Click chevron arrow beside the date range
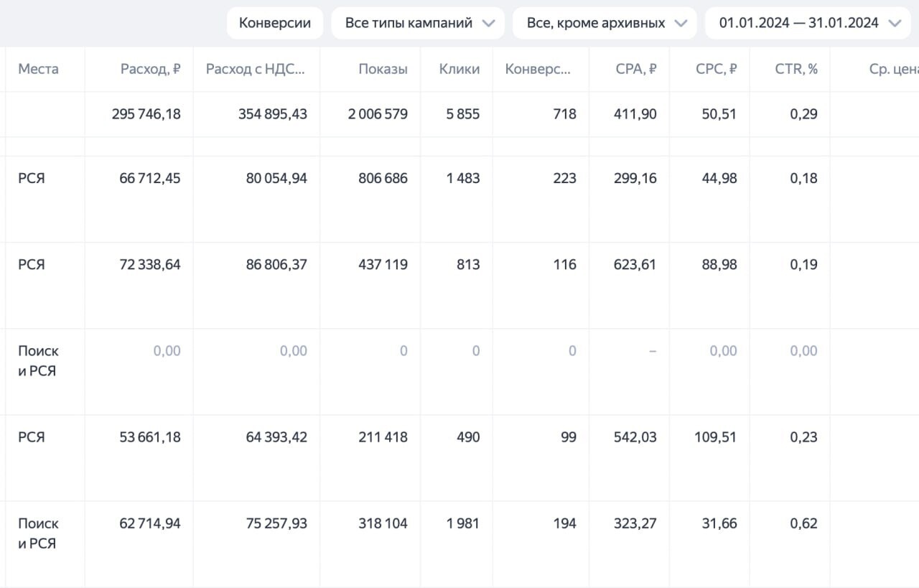This screenshot has width=919, height=588. point(895,23)
